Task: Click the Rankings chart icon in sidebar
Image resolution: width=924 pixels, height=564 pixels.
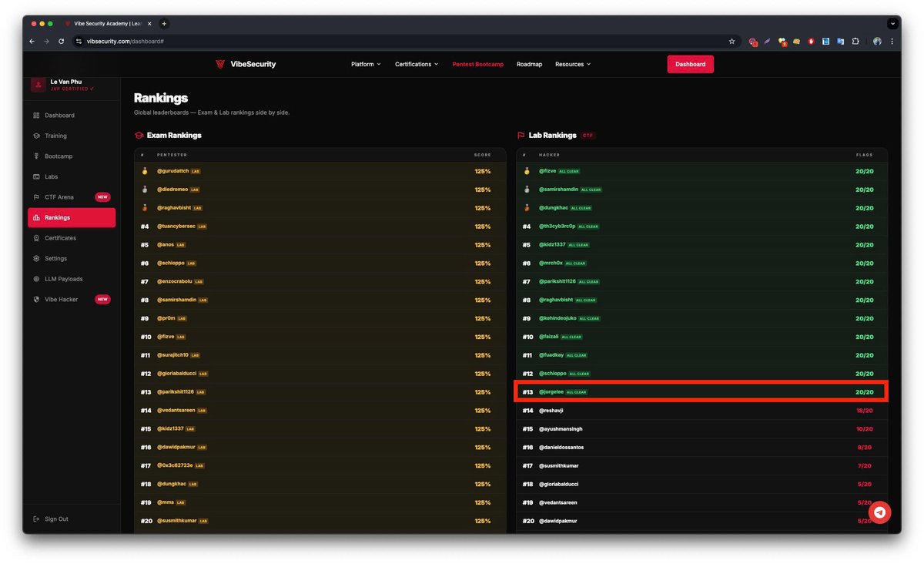Action: (36, 218)
